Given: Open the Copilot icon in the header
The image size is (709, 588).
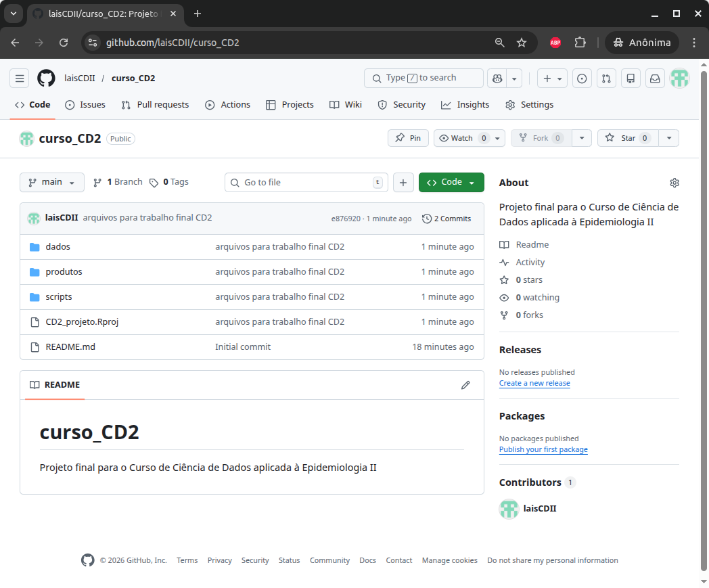Looking at the screenshot, I should tap(497, 78).
